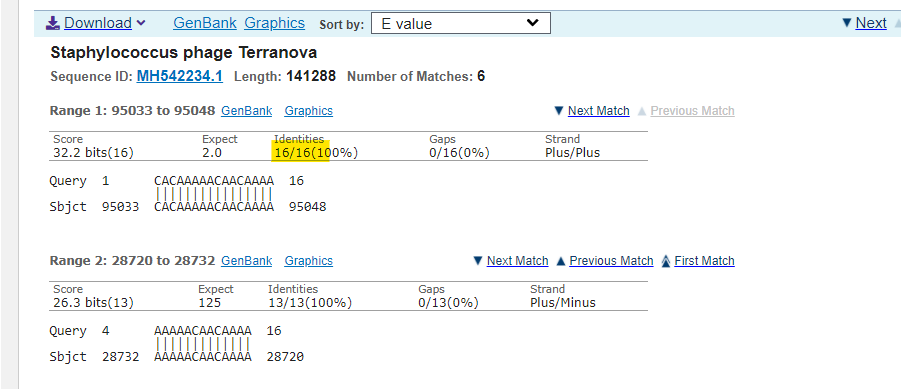Jump to Next Match from Range 1
This screenshot has height=389, width=901.
click(x=599, y=111)
